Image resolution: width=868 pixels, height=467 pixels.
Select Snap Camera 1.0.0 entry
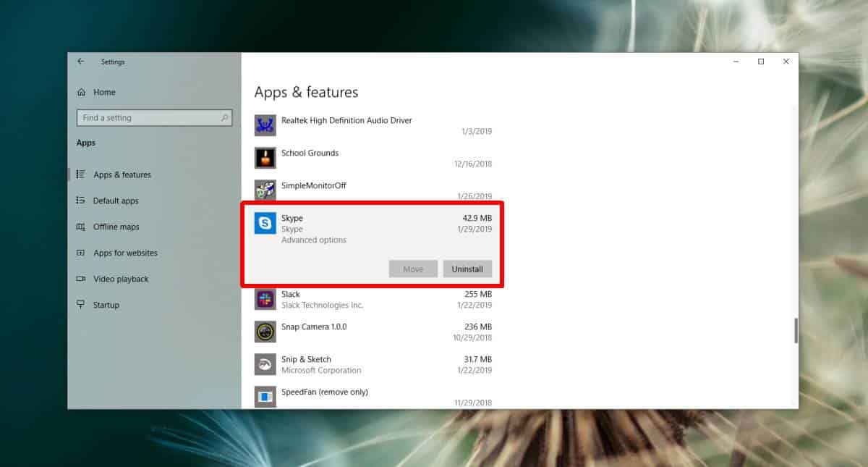pos(374,332)
